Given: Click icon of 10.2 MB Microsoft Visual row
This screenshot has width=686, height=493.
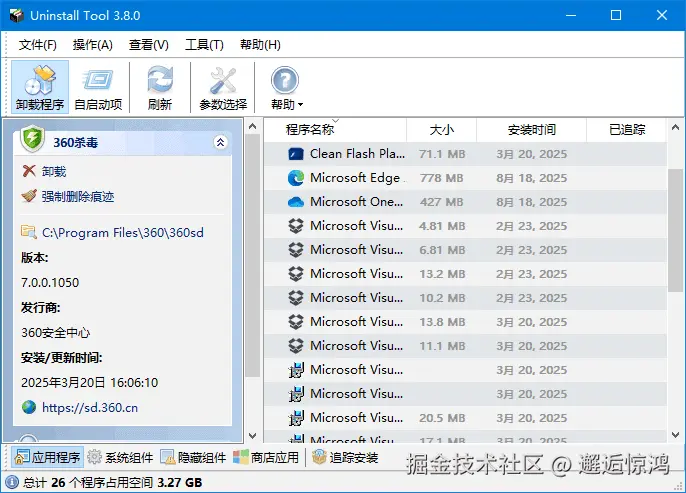Looking at the screenshot, I should coord(296,298).
